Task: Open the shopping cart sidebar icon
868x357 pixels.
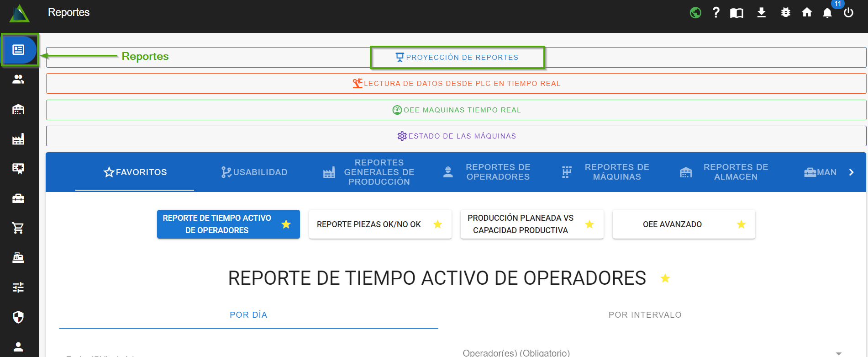Action: click(18, 228)
